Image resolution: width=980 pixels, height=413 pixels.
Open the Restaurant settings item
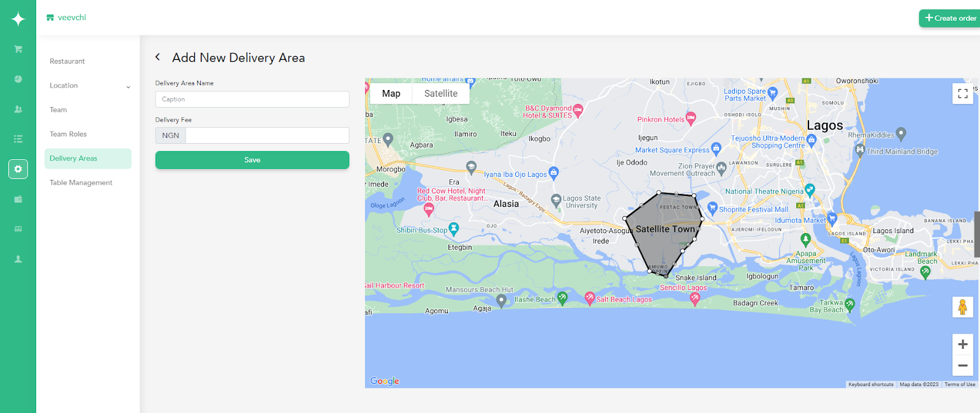click(x=67, y=61)
